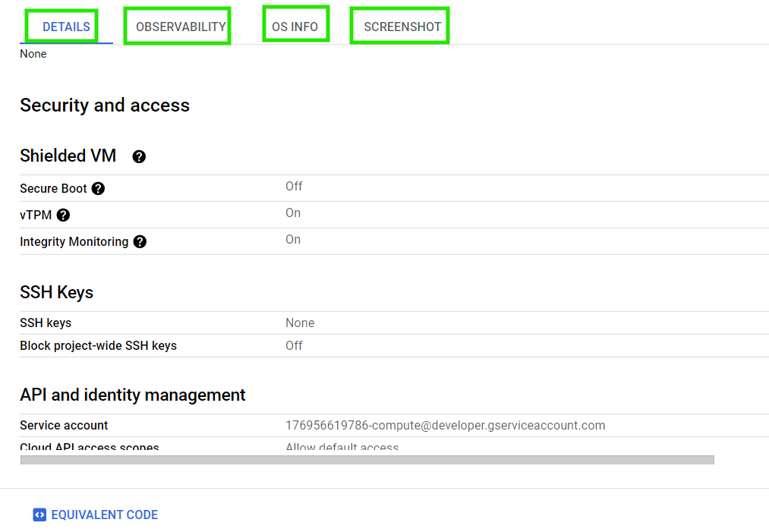
Task: Click None below the tab row
Action: pos(33,54)
